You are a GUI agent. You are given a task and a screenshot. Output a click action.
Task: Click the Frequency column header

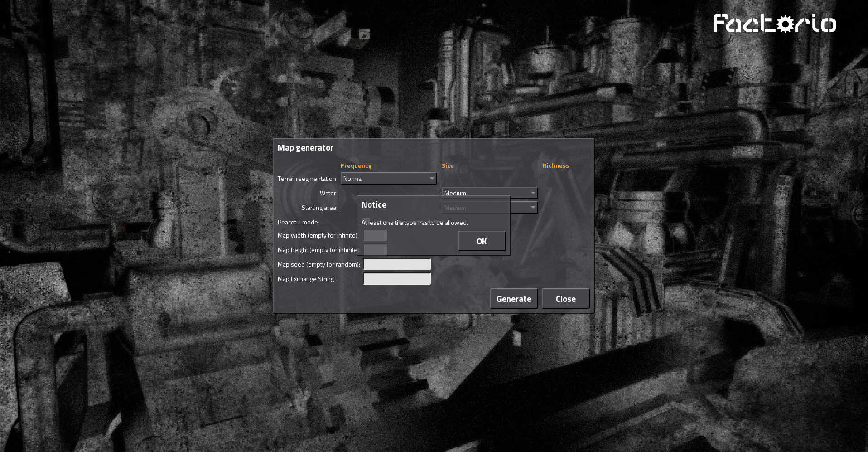point(356,166)
